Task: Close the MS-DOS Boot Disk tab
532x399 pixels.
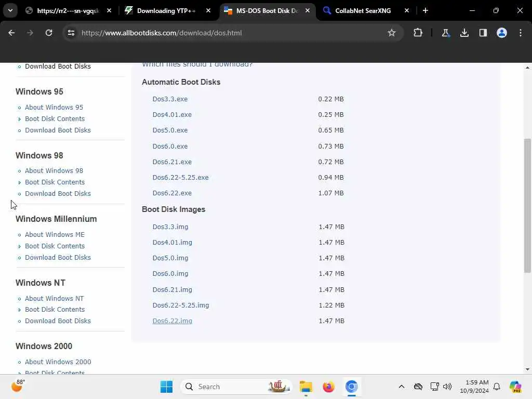Action: coord(308,10)
